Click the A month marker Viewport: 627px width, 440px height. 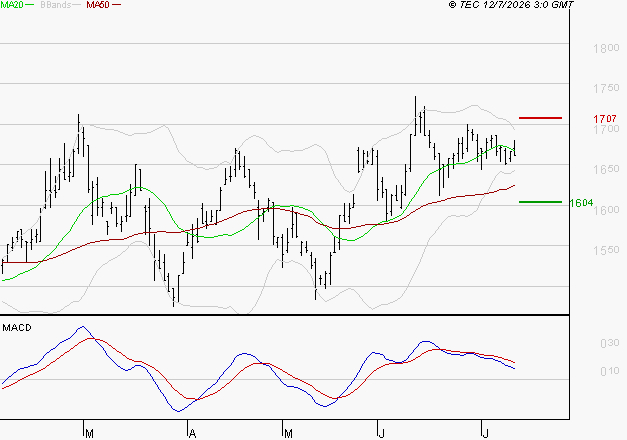(x=192, y=434)
